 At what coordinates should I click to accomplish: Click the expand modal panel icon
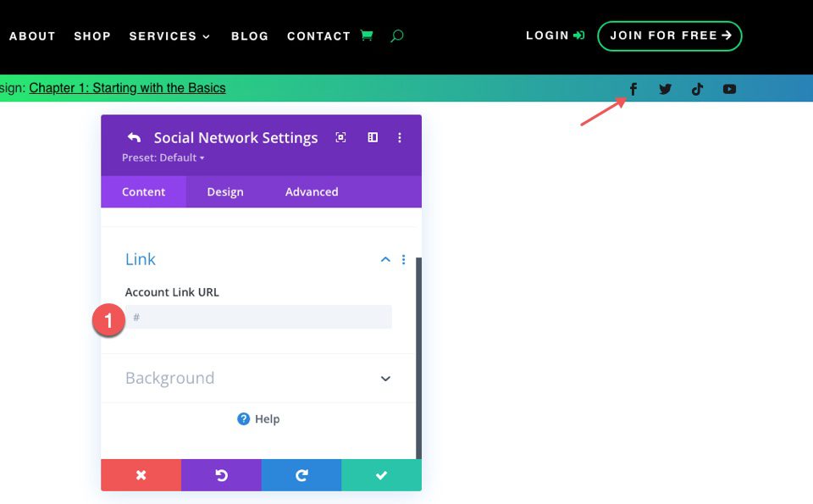tap(372, 136)
